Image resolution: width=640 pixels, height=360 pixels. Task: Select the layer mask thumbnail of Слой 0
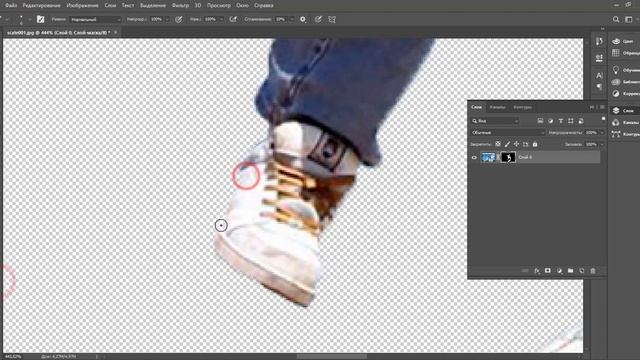click(508, 158)
